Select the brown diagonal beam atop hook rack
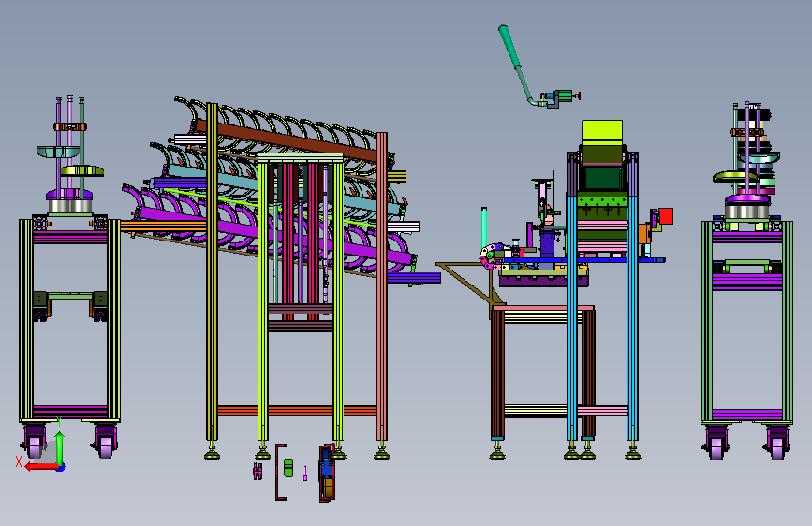Viewport: 812px width, 526px height. pyautogui.click(x=287, y=140)
